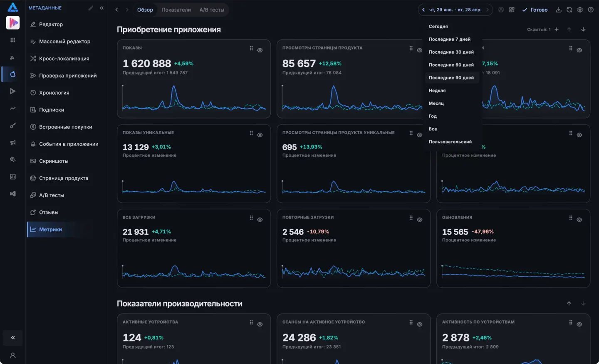Select Последние 30 дней from date dropdown
599x364 pixels.
451,52
